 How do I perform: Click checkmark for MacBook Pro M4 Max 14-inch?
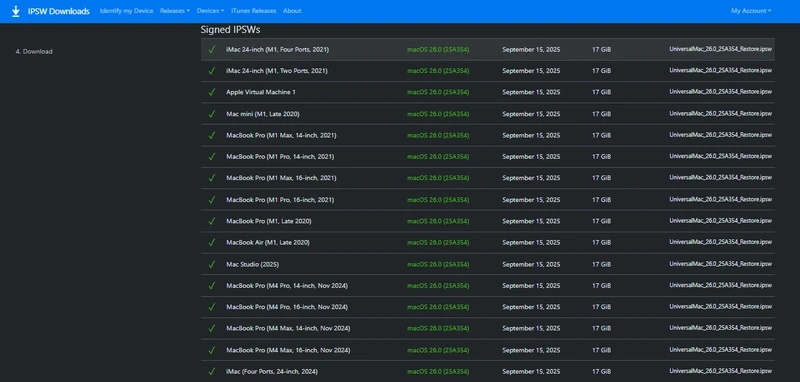point(212,328)
